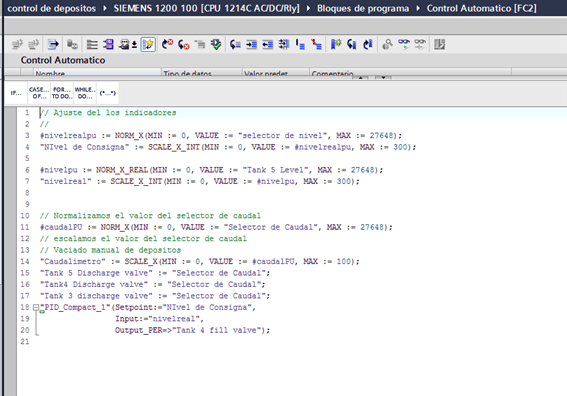Screen dimensions: 567x396
Task: Click the red navigate line icon
Action: (x=317, y=44)
